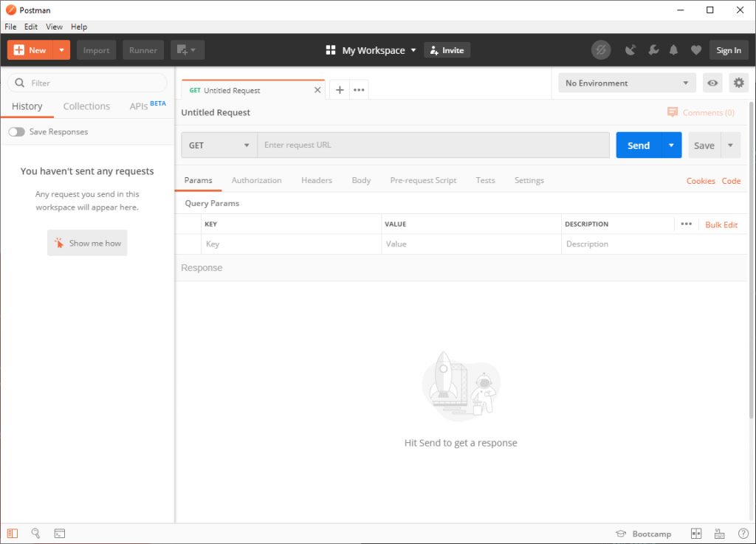The width and height of the screenshot is (756, 544).
Task: Toggle the Save Responses switch
Action: [16, 131]
